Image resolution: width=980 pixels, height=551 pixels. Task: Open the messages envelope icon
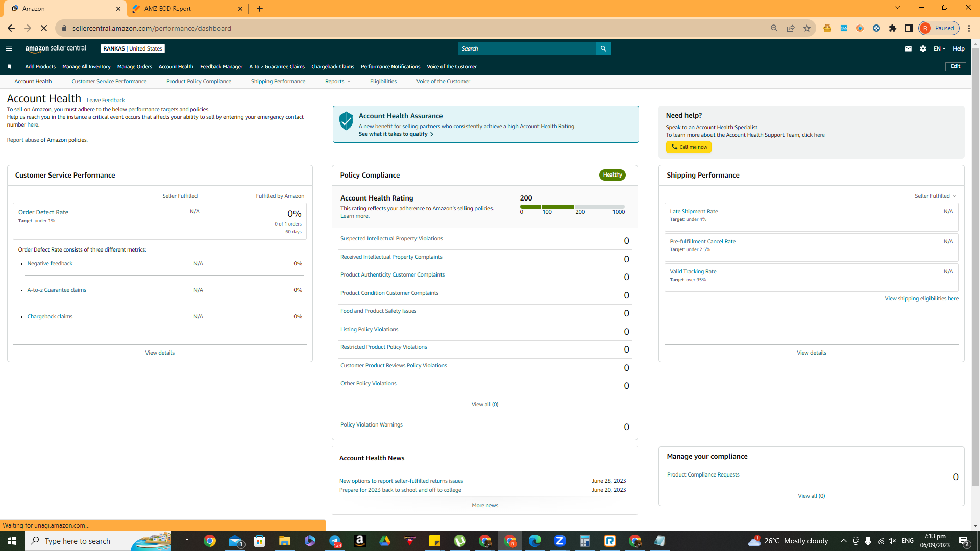(908, 49)
